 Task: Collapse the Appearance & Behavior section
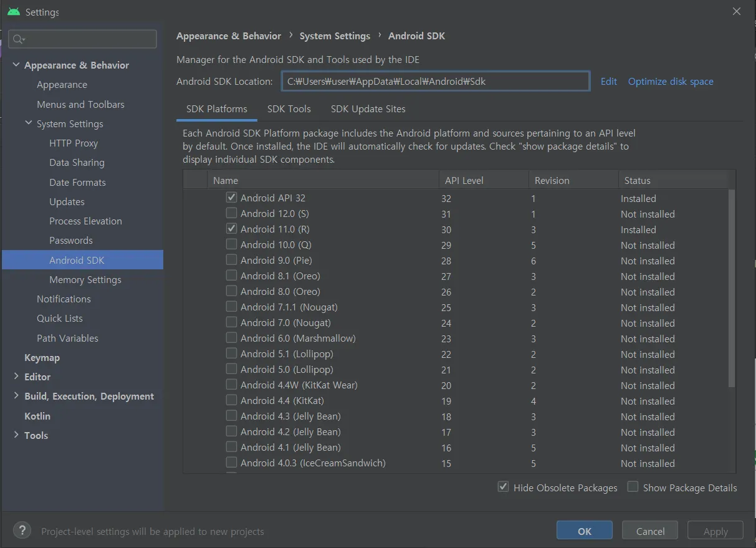pyautogui.click(x=16, y=65)
